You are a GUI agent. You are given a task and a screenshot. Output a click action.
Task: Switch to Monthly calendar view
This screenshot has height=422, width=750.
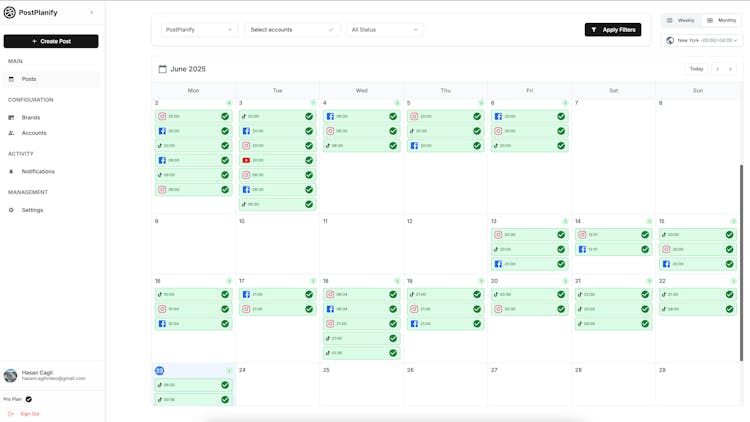point(721,20)
